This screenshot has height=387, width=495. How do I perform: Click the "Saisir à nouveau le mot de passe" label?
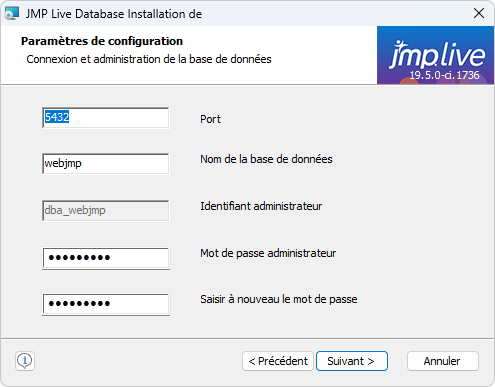click(x=279, y=299)
